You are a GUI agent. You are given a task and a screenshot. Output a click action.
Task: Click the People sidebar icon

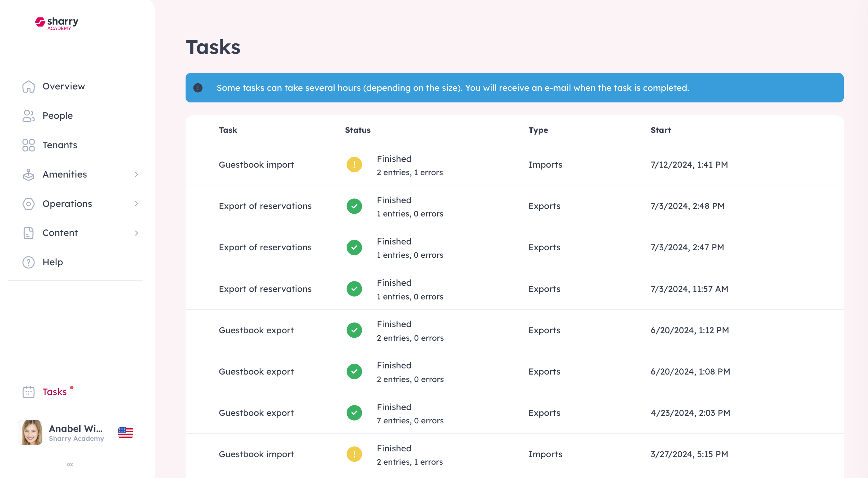coord(28,116)
